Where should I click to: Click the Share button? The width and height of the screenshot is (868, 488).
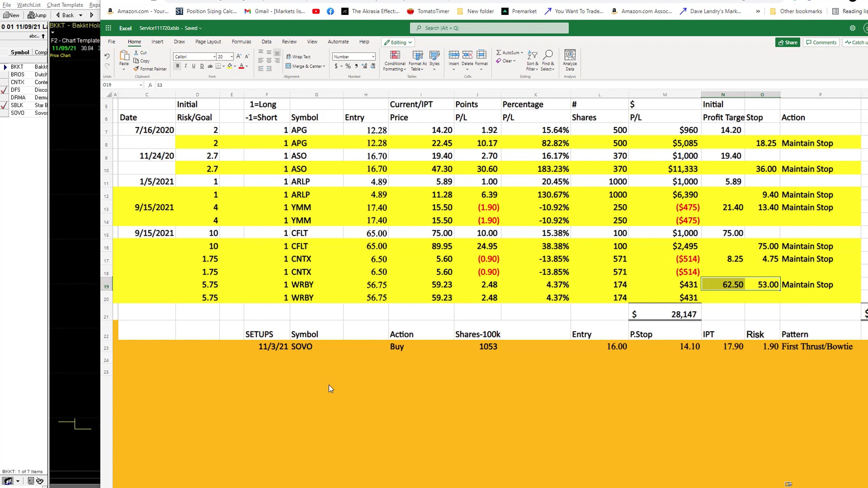pos(788,42)
